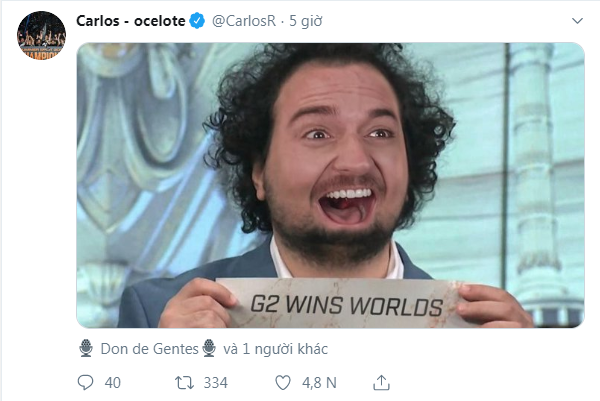Open the Carlos - ocelote profile name
Image resolution: width=600 pixels, height=401 pixels.
[130, 21]
